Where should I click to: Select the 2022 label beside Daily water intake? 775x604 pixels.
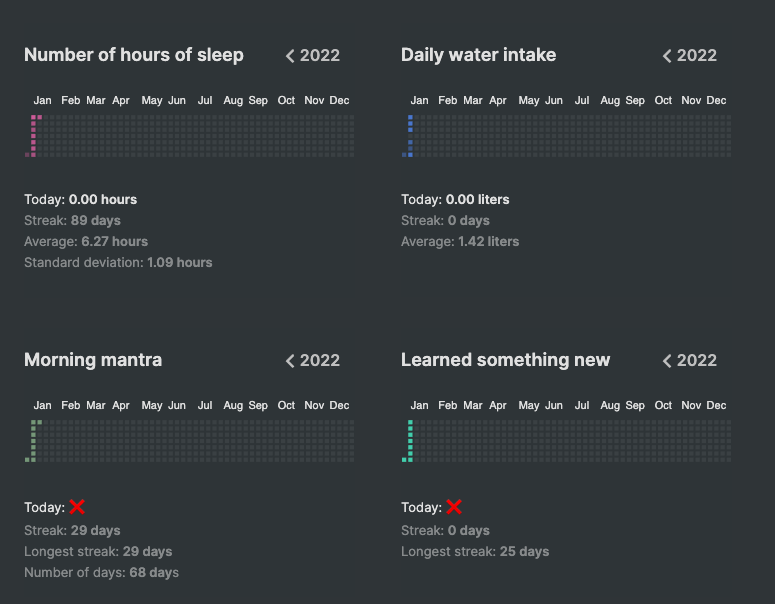(697, 56)
